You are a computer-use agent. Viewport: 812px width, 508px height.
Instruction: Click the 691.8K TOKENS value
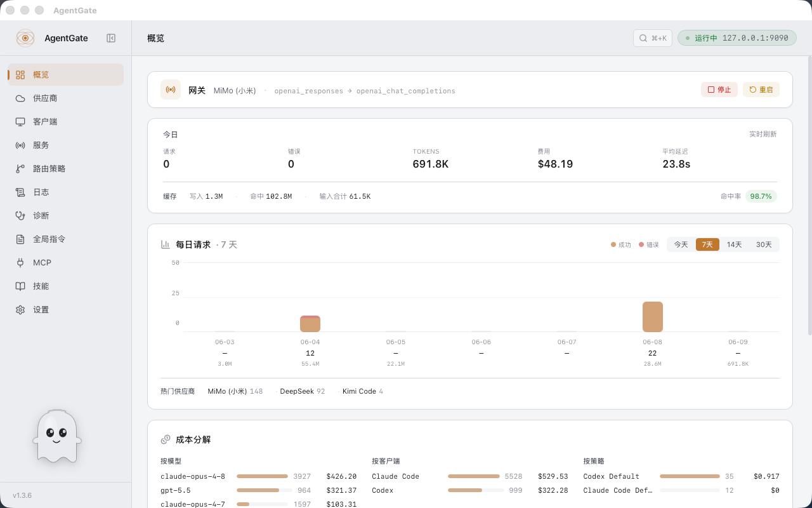tap(431, 164)
